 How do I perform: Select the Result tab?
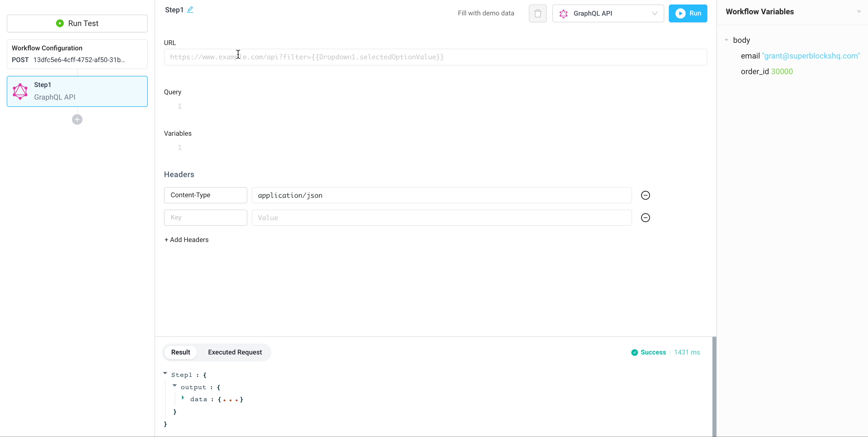[x=180, y=352]
